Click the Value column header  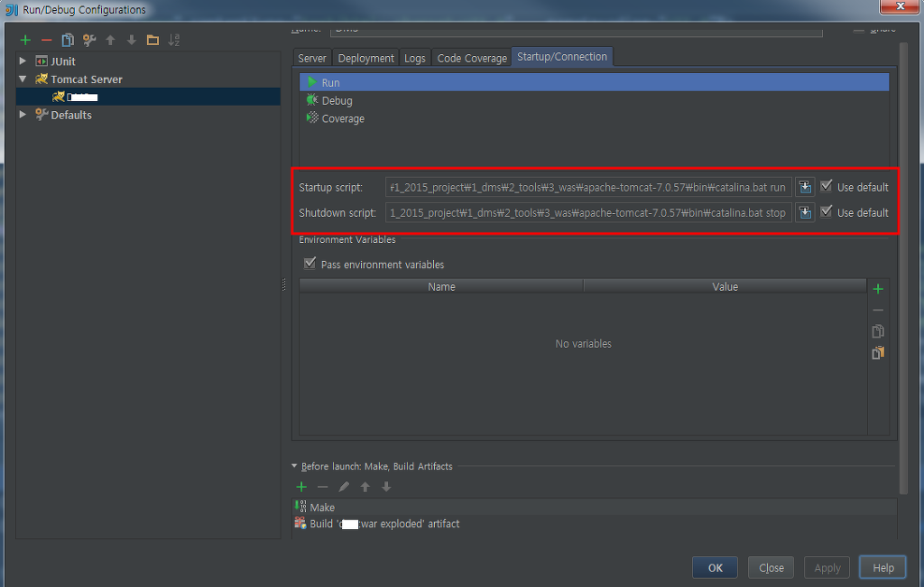click(725, 286)
